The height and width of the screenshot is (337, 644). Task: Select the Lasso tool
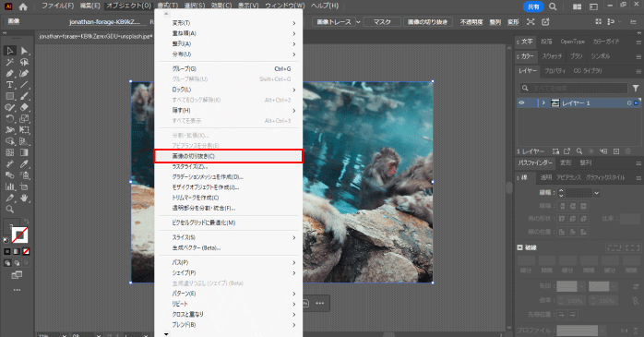coord(24,62)
